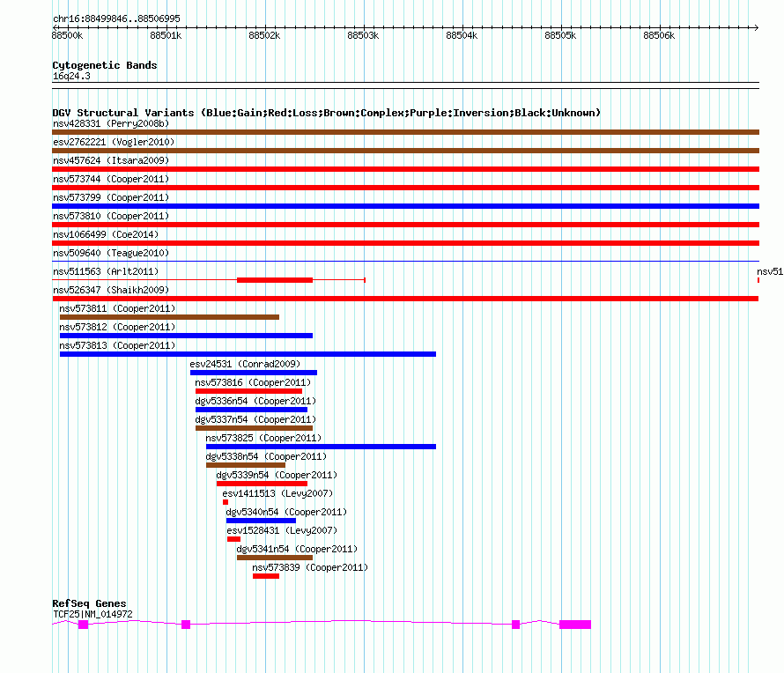
Task: Click the dgv5337n54 (Cooper2011) brown bar
Action: [254, 428]
